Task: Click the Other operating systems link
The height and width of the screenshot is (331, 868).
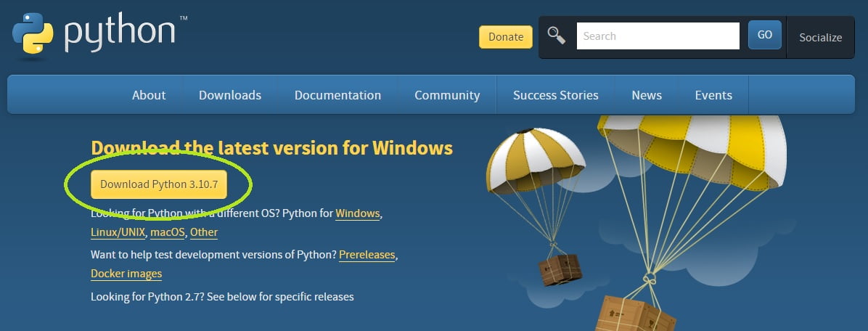Action: point(204,232)
